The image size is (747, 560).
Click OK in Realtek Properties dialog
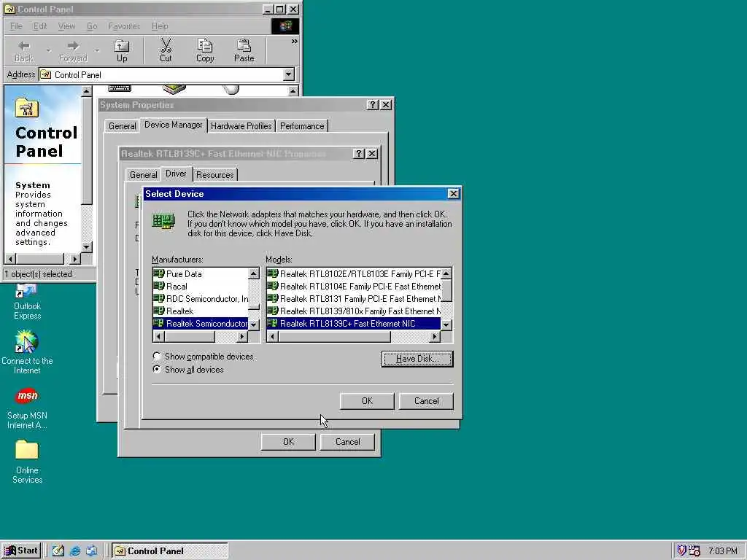click(288, 442)
